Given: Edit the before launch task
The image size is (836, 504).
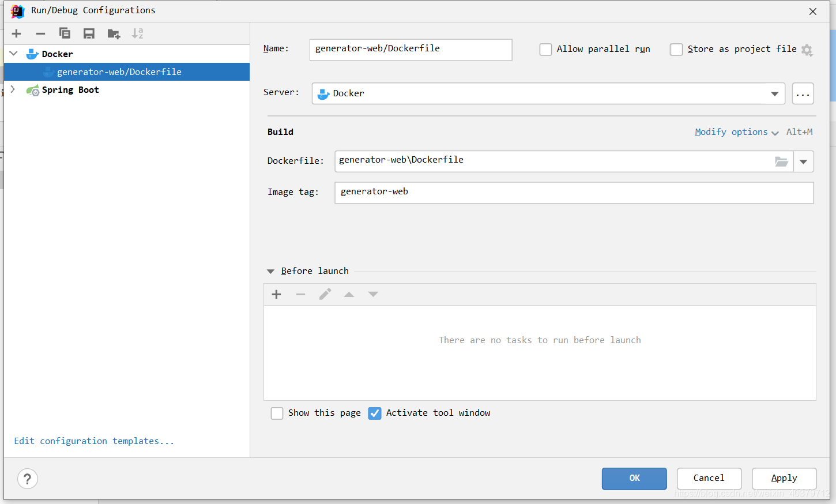Looking at the screenshot, I should click(325, 295).
